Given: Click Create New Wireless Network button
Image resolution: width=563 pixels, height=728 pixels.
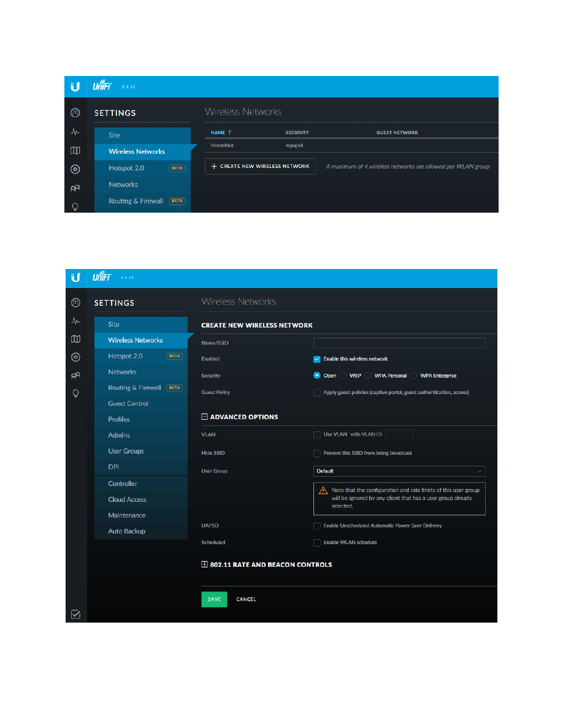Looking at the screenshot, I should (260, 166).
